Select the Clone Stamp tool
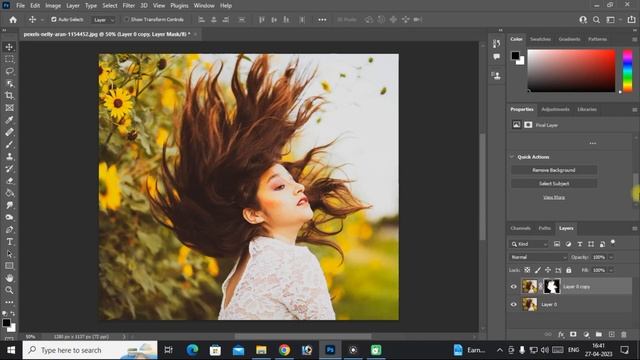Viewport: 640px width, 360px height. point(9,156)
